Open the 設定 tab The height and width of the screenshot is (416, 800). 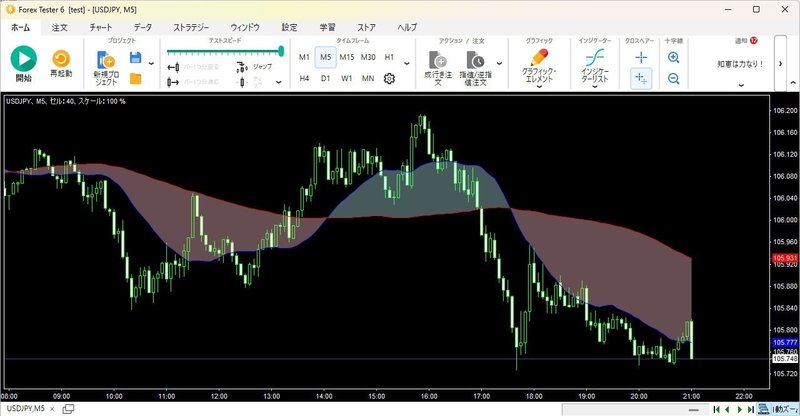(x=289, y=28)
